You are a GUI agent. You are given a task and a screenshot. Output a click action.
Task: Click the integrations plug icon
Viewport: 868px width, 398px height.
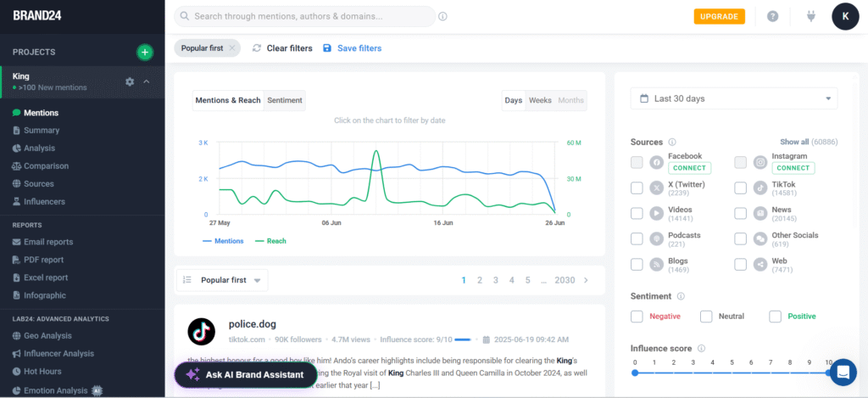pyautogui.click(x=811, y=16)
